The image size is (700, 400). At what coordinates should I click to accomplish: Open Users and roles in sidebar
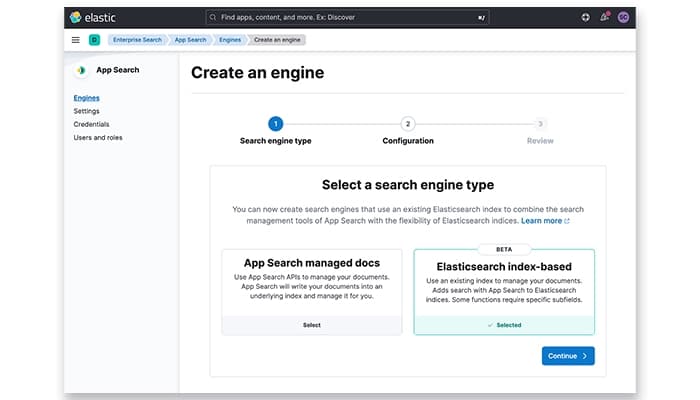[98, 138]
